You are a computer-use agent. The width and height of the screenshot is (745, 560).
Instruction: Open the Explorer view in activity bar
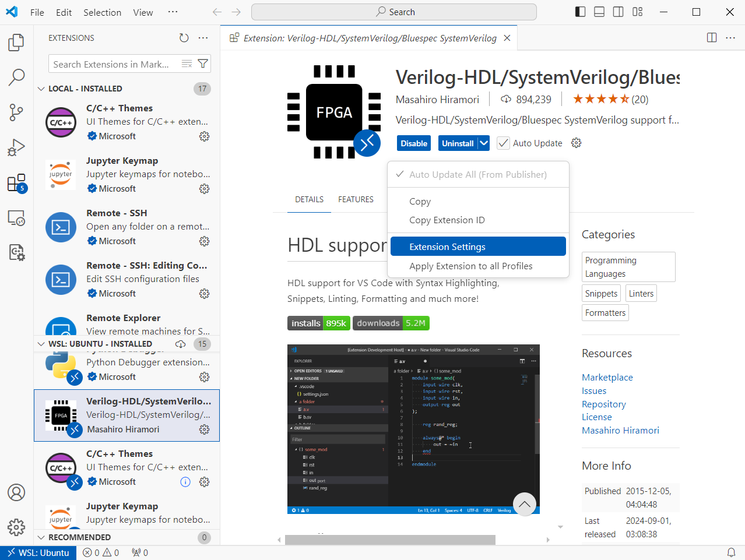coord(16,42)
